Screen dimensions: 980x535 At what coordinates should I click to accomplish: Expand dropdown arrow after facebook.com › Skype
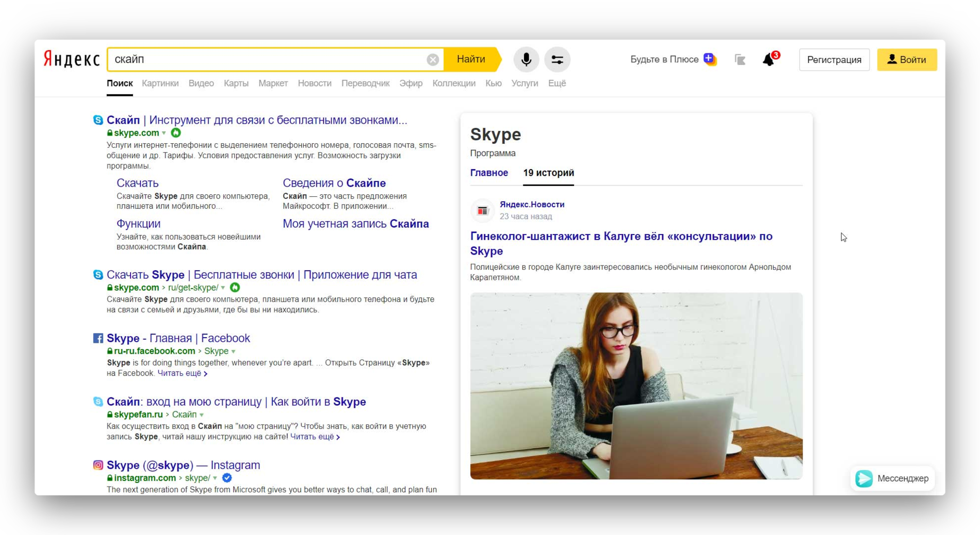(x=234, y=352)
